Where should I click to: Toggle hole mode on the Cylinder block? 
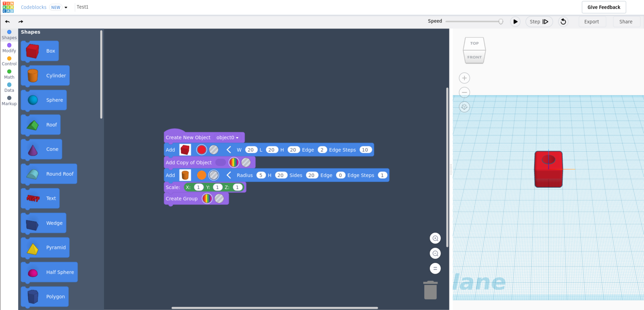[x=214, y=175]
